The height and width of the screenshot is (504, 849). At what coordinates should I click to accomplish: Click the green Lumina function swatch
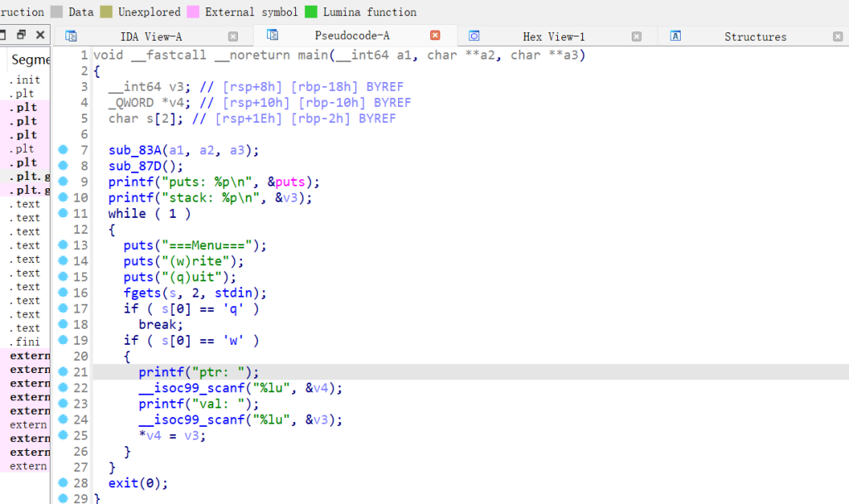311,12
